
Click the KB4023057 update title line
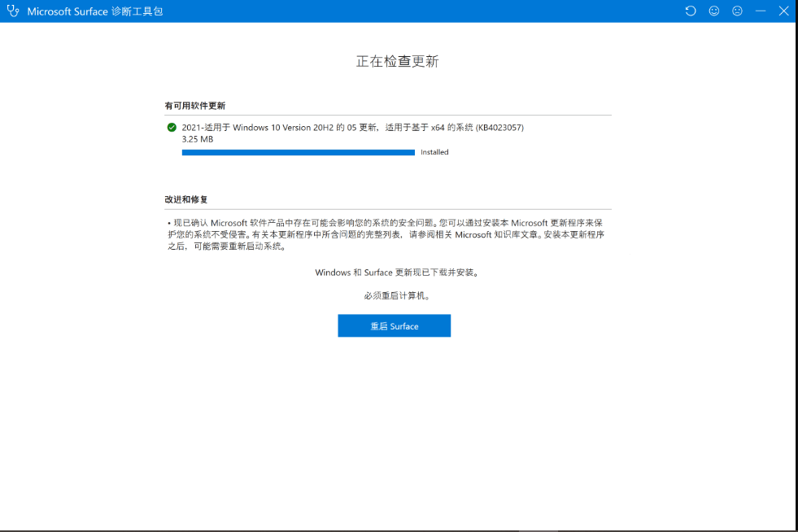point(353,127)
